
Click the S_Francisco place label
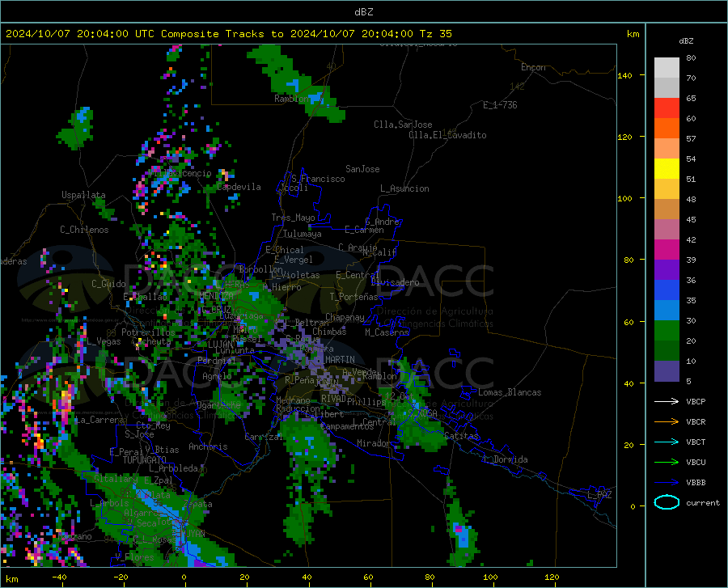[x=318, y=179]
